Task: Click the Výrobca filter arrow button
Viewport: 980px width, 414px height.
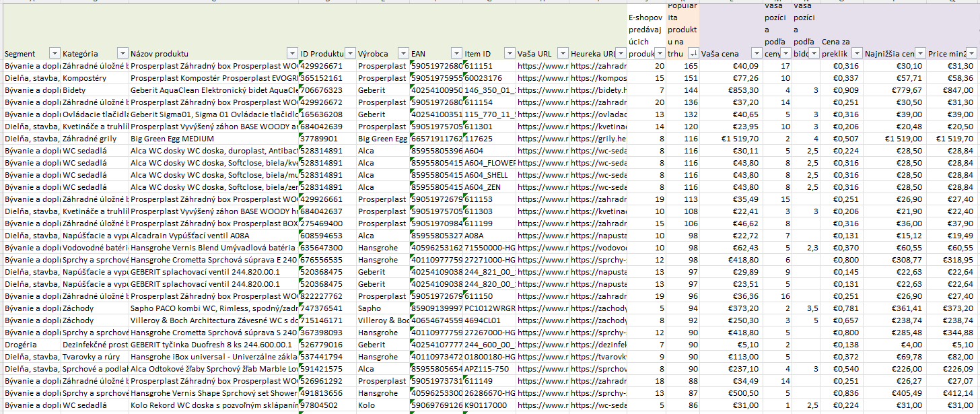Action: [x=403, y=53]
